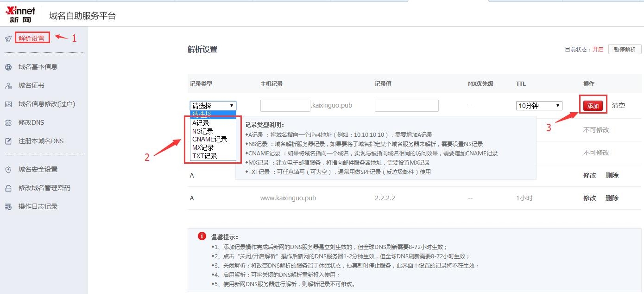Open 域名信息修改(过户) via its sidebar icon
Screen dimensions: 644x294
click(x=8, y=103)
